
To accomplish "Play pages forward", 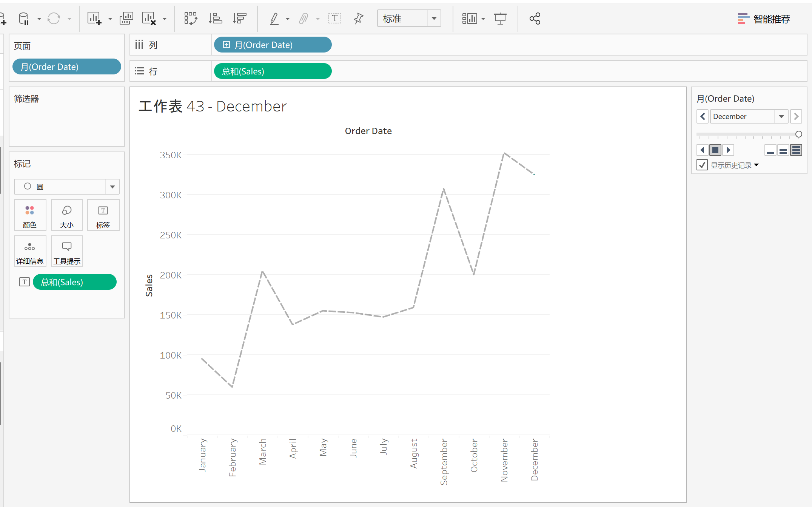I will point(729,150).
